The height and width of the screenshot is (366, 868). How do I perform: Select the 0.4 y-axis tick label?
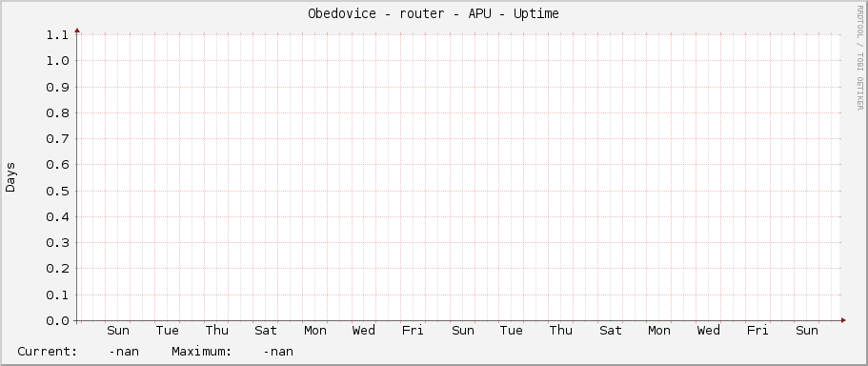[x=57, y=217]
